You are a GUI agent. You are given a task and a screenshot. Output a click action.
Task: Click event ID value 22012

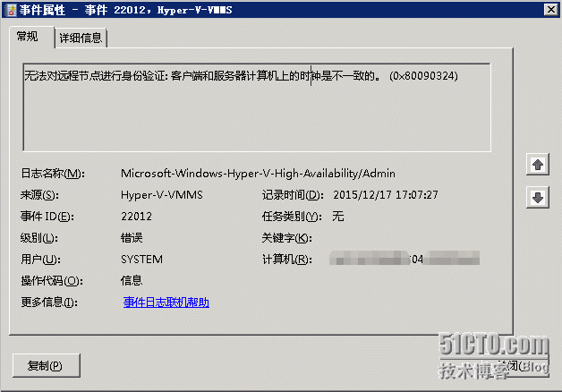pos(136,217)
